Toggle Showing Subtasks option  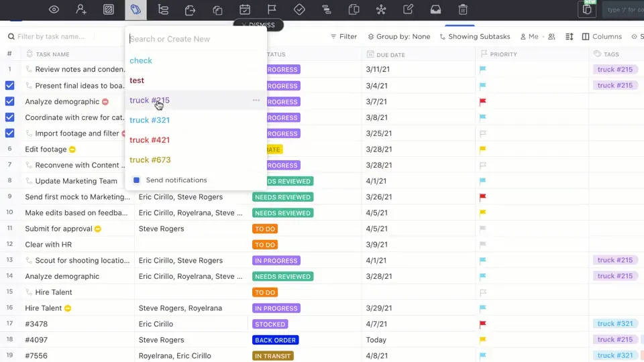click(475, 36)
